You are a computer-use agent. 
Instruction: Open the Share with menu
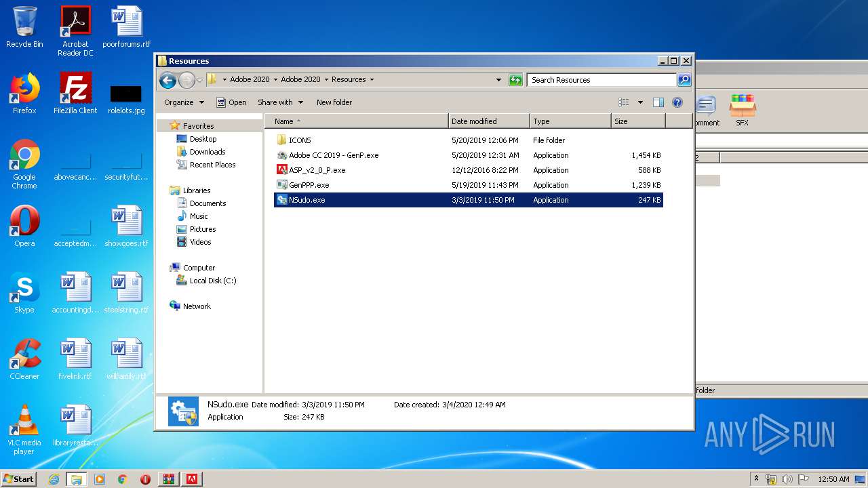pos(280,102)
